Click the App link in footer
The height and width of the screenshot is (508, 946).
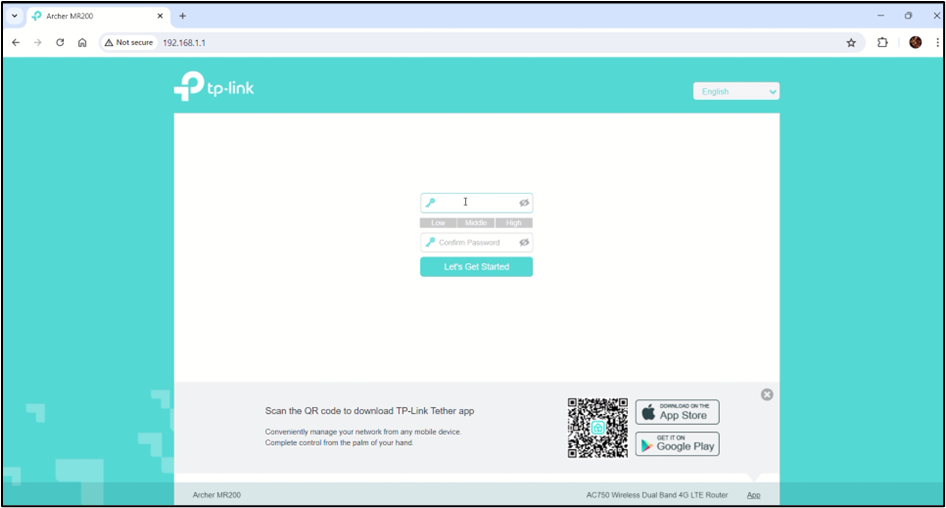coord(753,495)
